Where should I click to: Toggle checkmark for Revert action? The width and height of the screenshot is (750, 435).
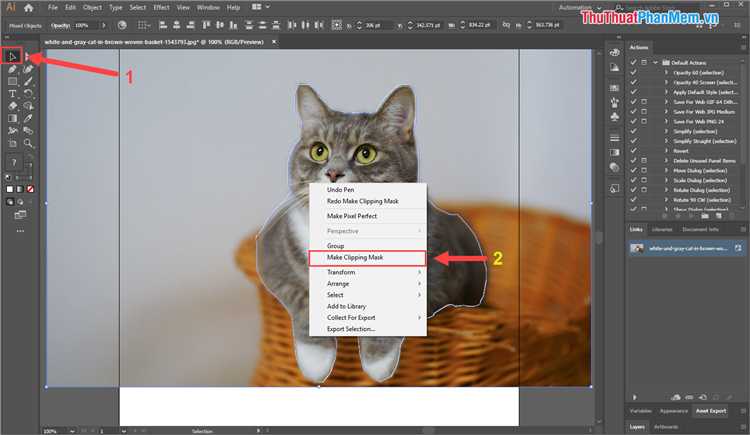(x=632, y=151)
